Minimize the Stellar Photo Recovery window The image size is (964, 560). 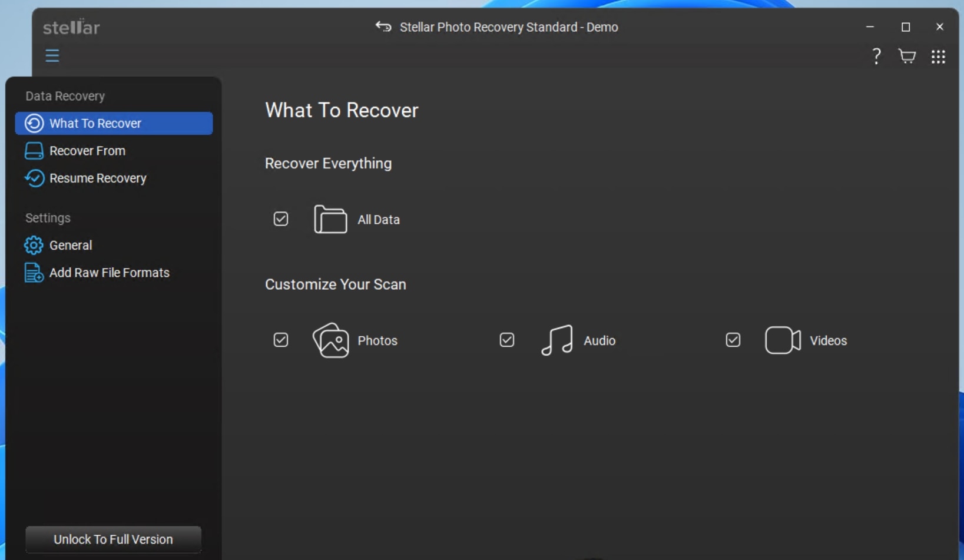click(x=870, y=27)
